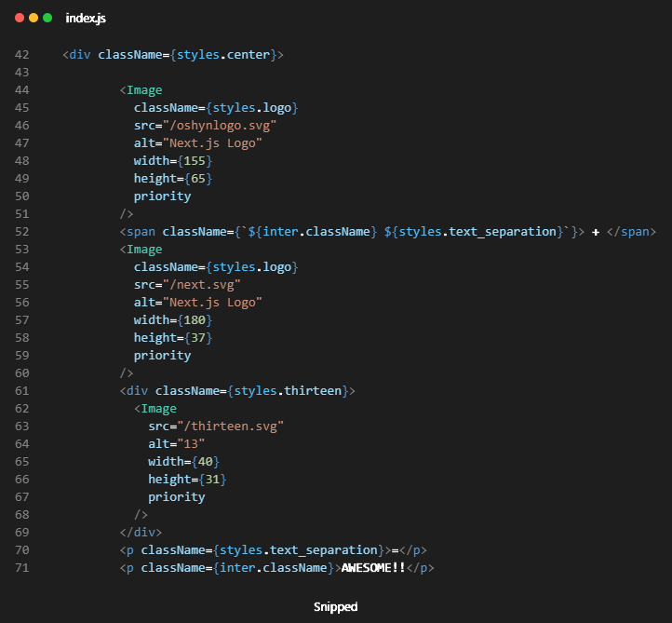Click 'styles.text_separation' on line 70
Screen dimensions: 672x623
[298, 550]
